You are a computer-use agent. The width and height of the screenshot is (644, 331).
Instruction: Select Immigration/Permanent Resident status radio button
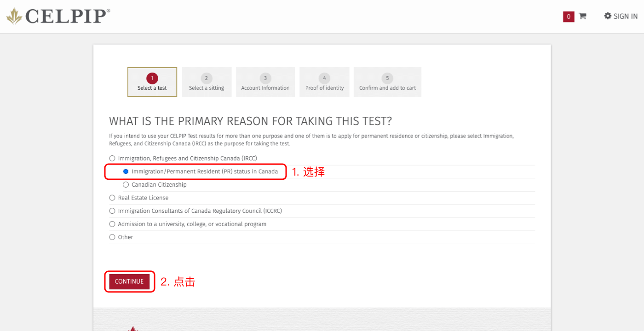(x=126, y=171)
